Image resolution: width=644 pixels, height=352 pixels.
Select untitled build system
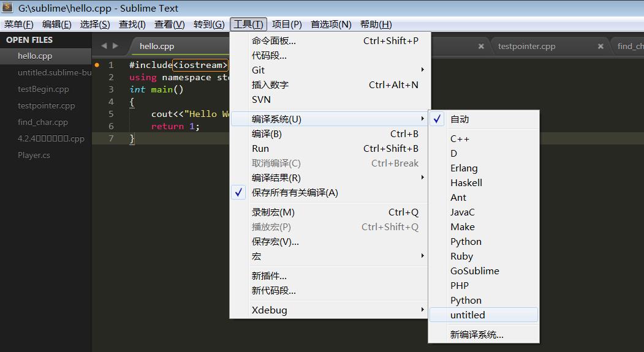[x=483, y=315]
